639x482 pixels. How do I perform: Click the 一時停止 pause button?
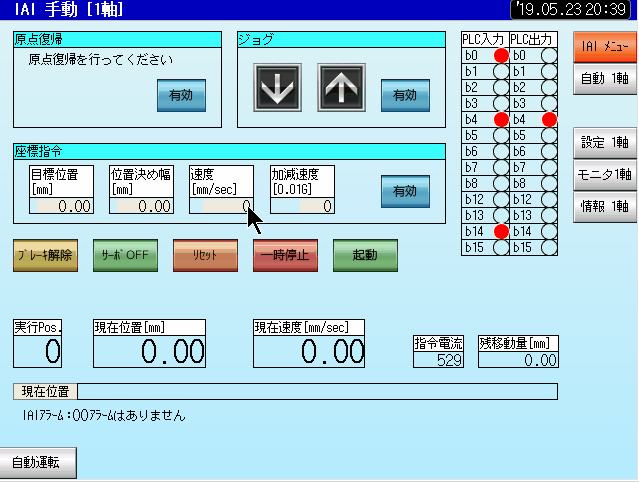285,255
